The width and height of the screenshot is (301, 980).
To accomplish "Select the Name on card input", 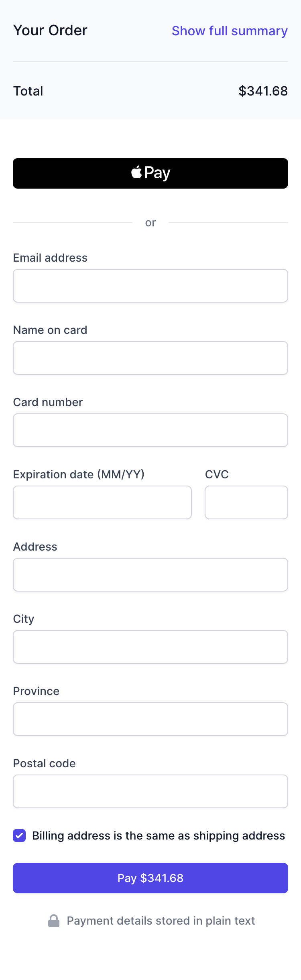I will pyautogui.click(x=150, y=358).
